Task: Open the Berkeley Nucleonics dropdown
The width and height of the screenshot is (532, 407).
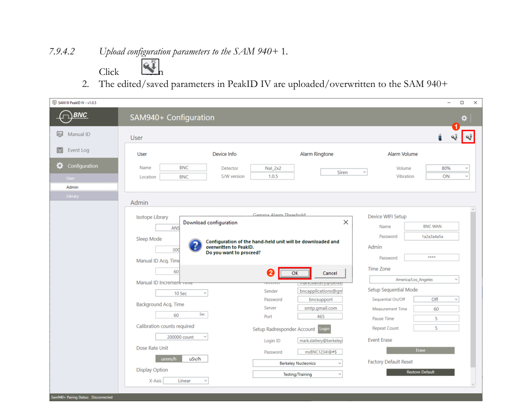Action: pos(297,363)
